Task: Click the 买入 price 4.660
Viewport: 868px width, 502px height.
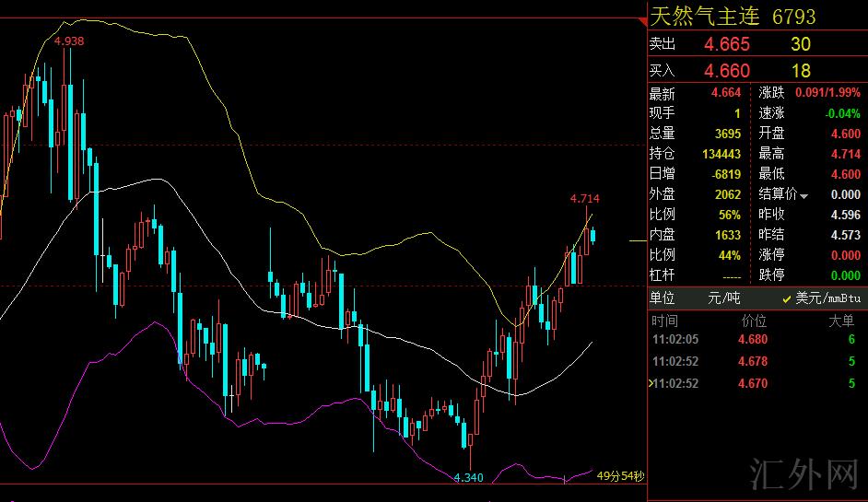Action: tap(727, 71)
